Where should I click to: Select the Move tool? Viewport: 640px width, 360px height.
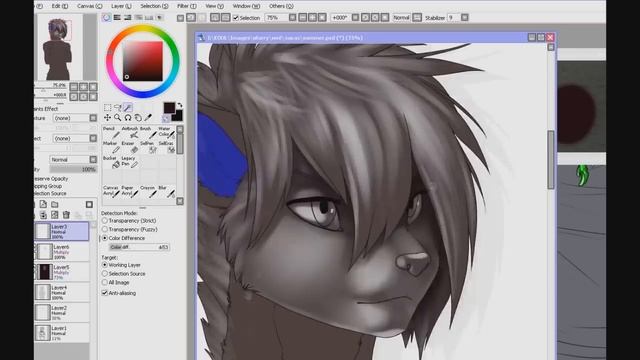coord(107,118)
